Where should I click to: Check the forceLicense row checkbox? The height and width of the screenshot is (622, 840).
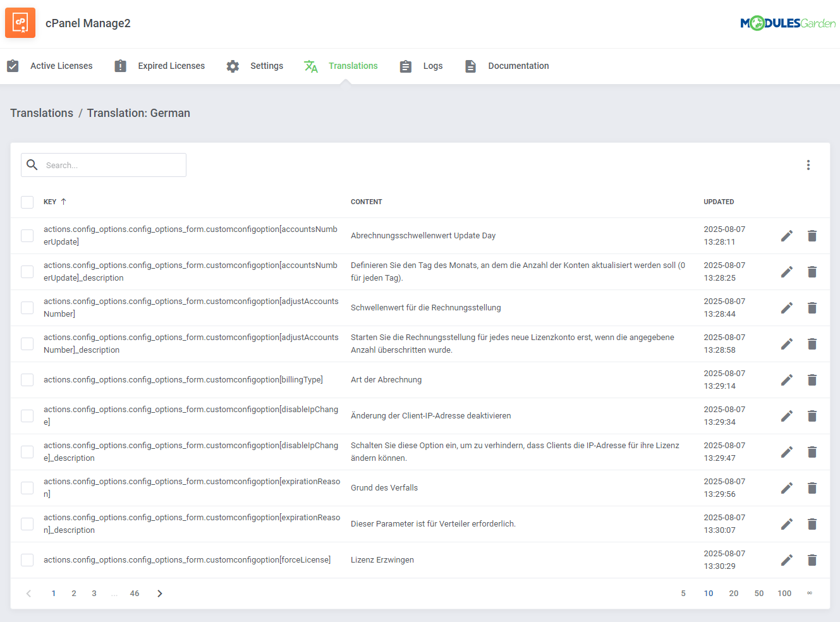(x=27, y=559)
